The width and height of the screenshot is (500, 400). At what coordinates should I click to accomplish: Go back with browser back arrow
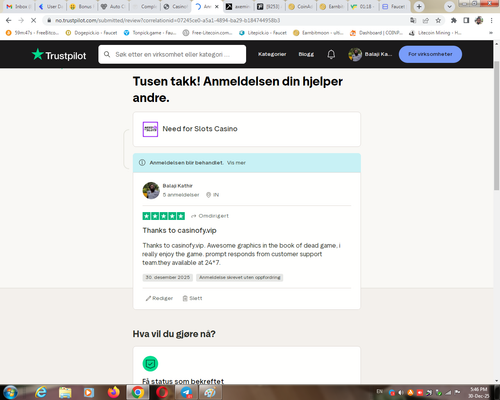[9, 20]
